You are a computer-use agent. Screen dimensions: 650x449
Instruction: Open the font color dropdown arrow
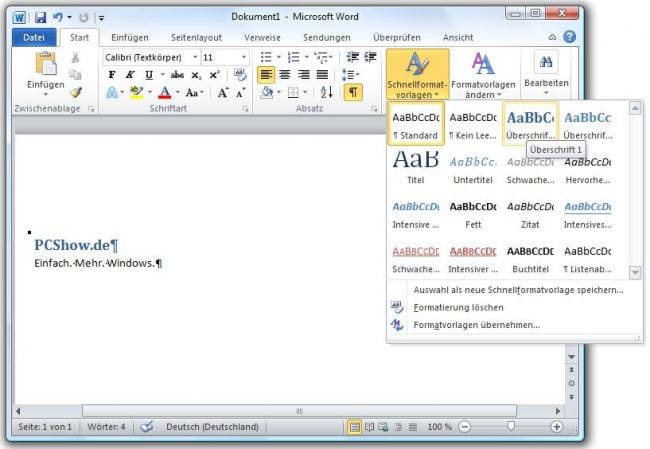click(178, 92)
